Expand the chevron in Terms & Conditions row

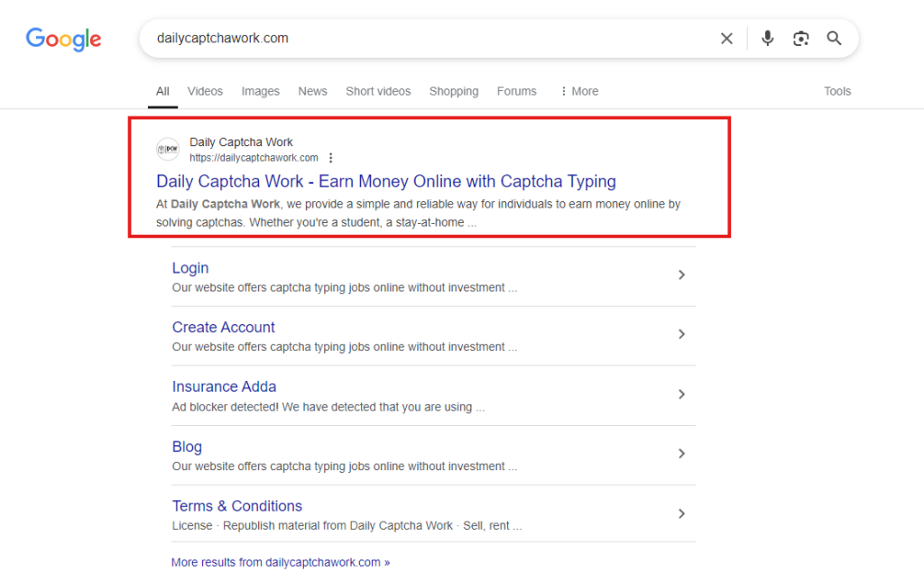[681, 514]
